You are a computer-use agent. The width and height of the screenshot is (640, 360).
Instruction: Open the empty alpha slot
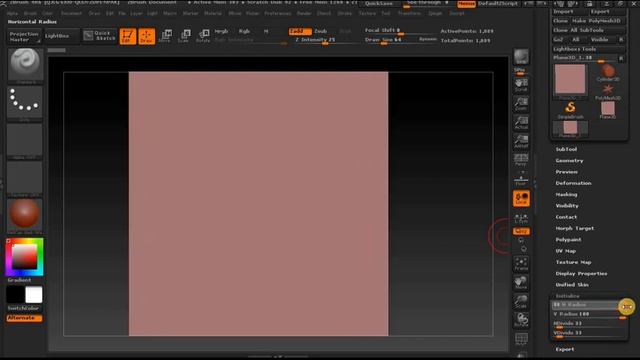pyautogui.click(x=24, y=140)
